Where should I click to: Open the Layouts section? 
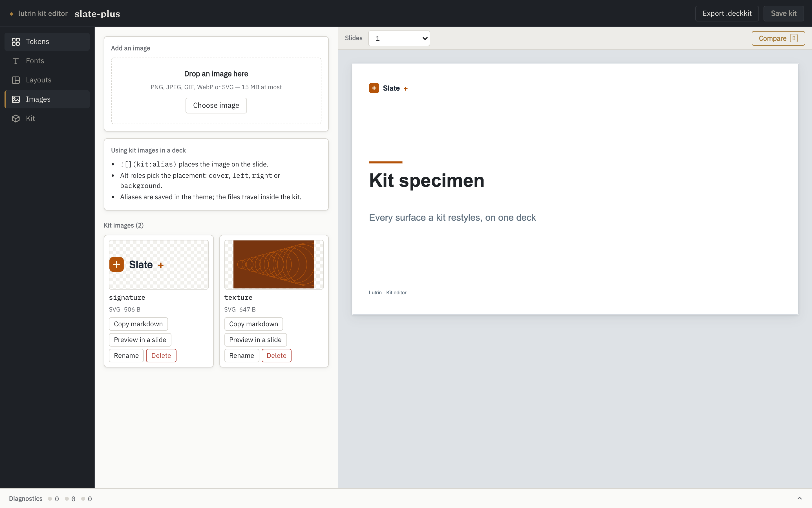point(47,80)
